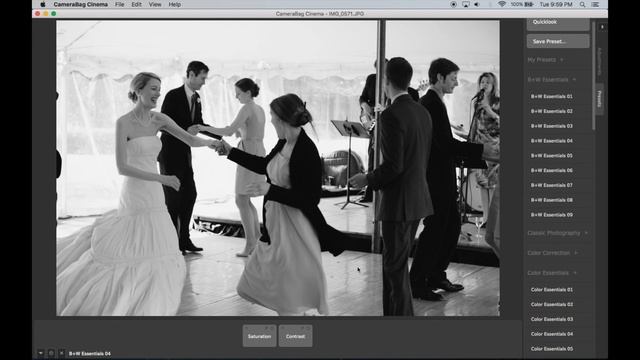Apply the B+W Essentials 02 preset
Image resolution: width=640 pixels, height=360 pixels.
(551, 111)
